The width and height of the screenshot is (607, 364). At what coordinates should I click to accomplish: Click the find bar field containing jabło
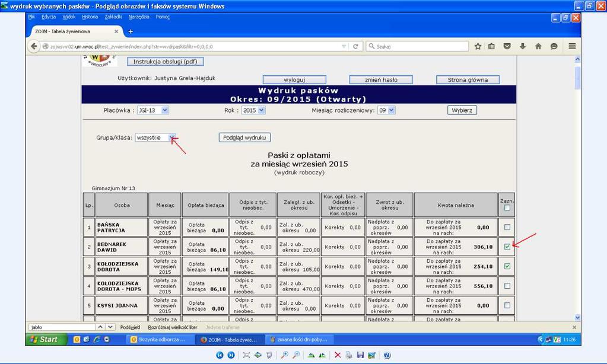click(x=62, y=327)
